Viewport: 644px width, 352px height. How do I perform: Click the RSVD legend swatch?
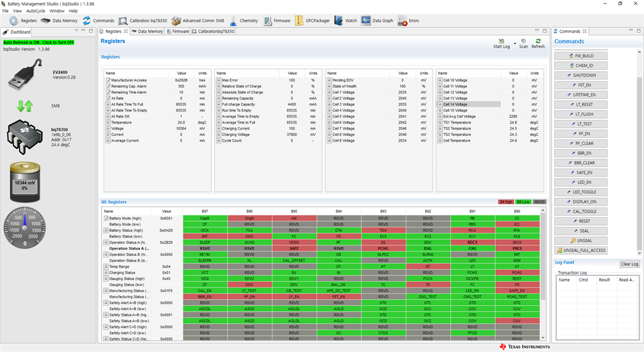[540, 202]
